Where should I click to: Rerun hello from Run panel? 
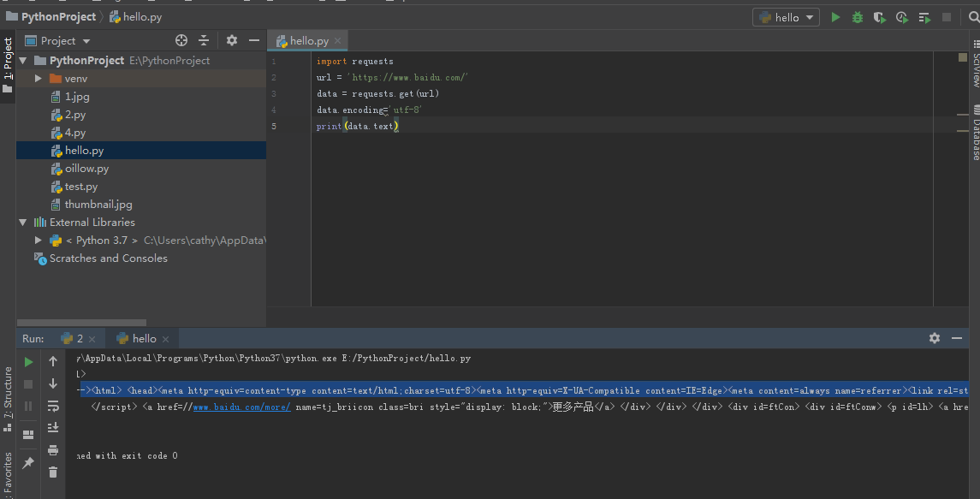point(28,362)
